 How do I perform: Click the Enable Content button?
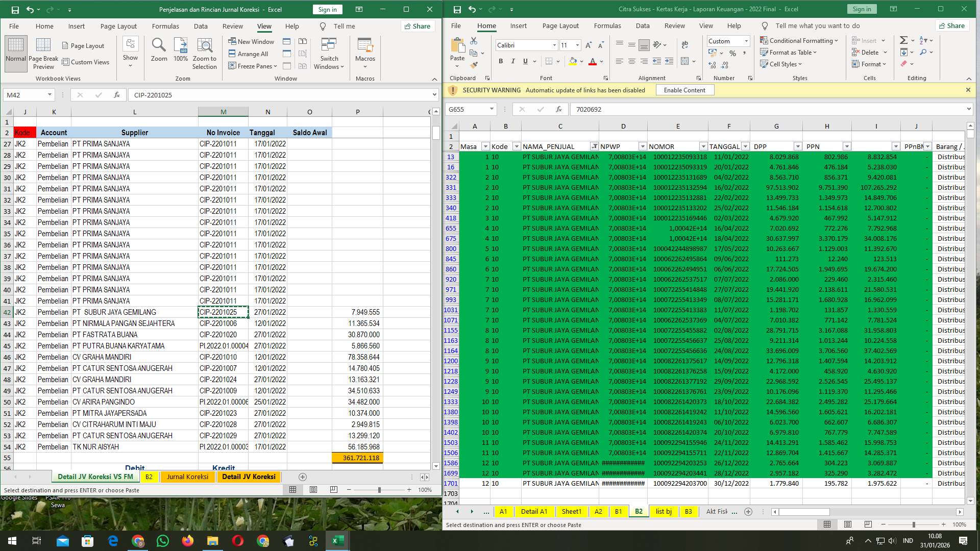pyautogui.click(x=684, y=90)
